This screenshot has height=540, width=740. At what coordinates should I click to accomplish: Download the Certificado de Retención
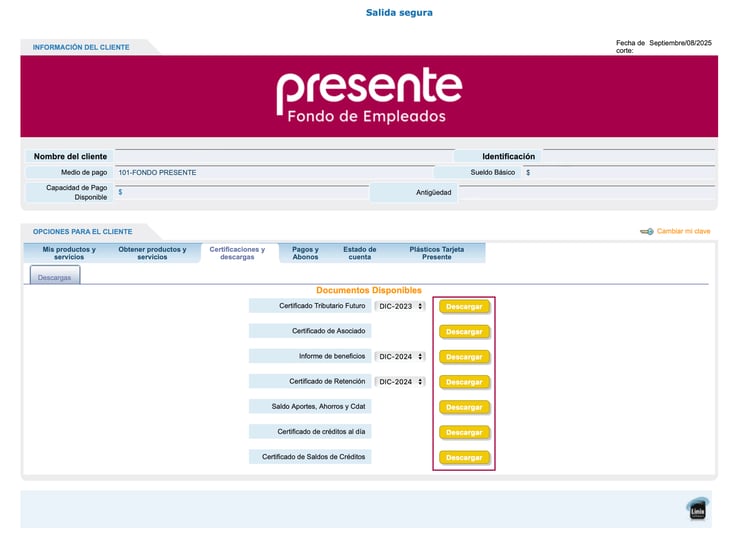[x=464, y=382]
